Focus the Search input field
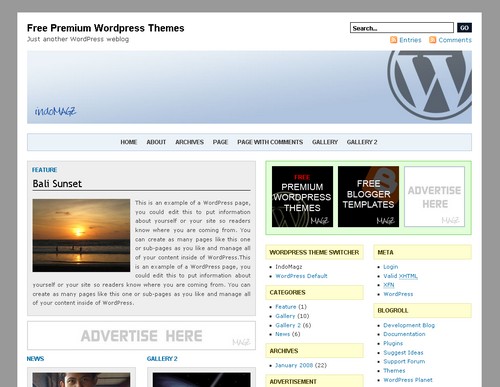This screenshot has height=387, width=500. tap(402, 28)
